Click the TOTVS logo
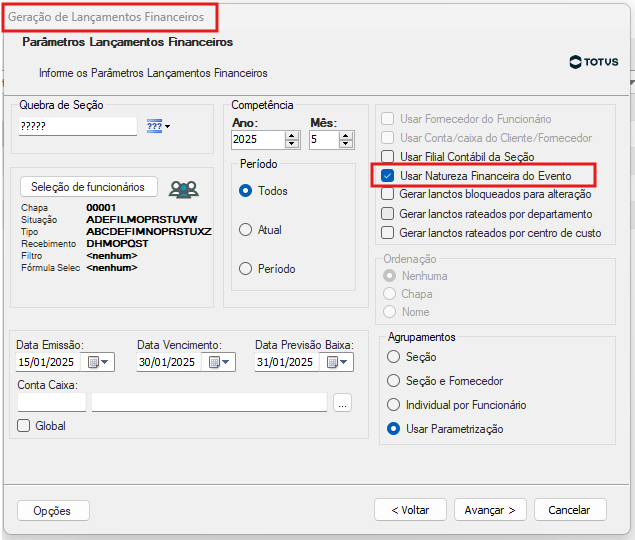Image resolution: width=635 pixels, height=540 pixels. pyautogui.click(x=593, y=62)
